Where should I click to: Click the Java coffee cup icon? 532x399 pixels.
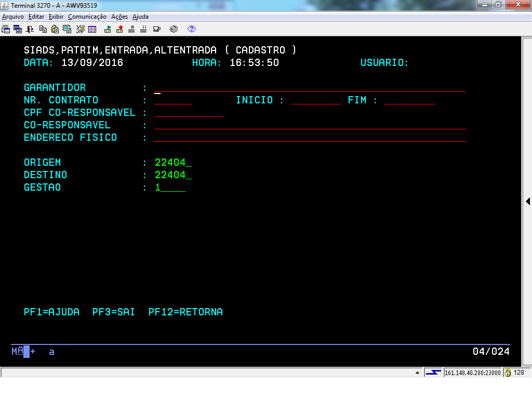(x=157, y=29)
